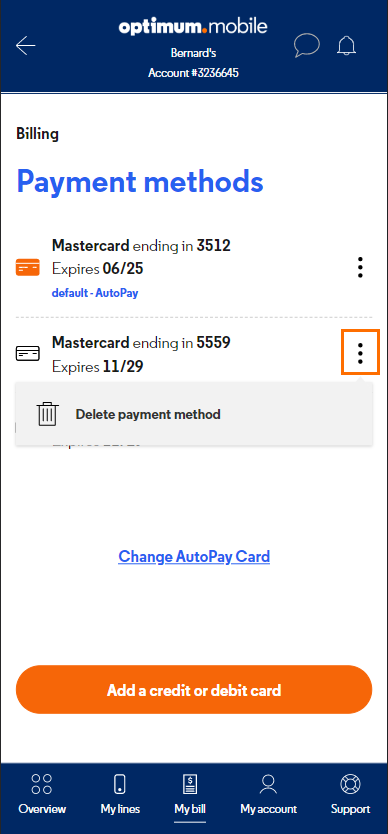Open notifications bell icon

click(x=346, y=46)
